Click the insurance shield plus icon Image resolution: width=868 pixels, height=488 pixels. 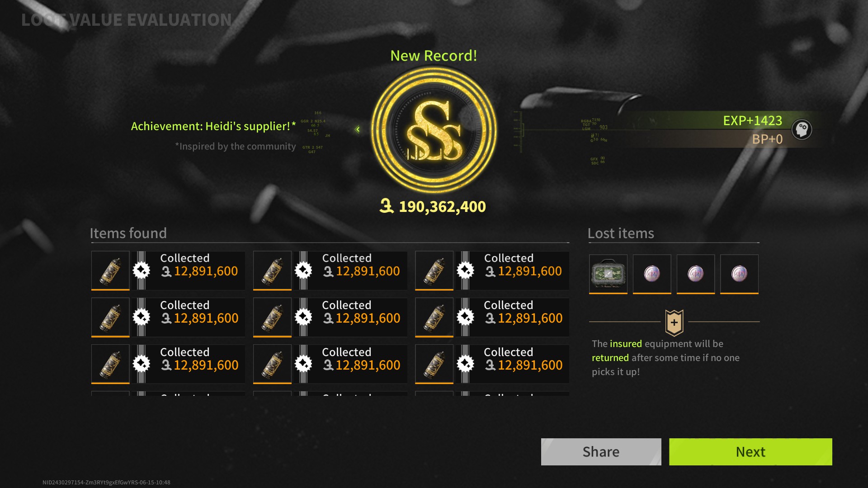tap(674, 323)
